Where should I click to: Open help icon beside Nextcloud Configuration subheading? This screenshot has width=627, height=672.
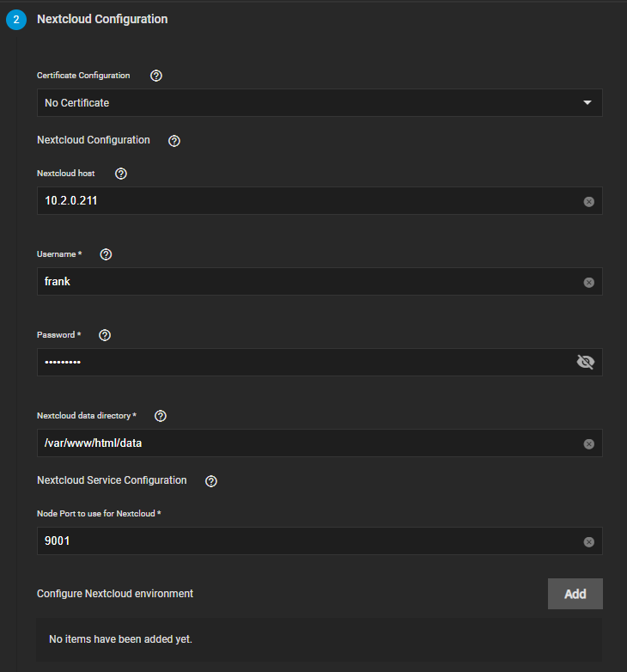pyautogui.click(x=173, y=141)
